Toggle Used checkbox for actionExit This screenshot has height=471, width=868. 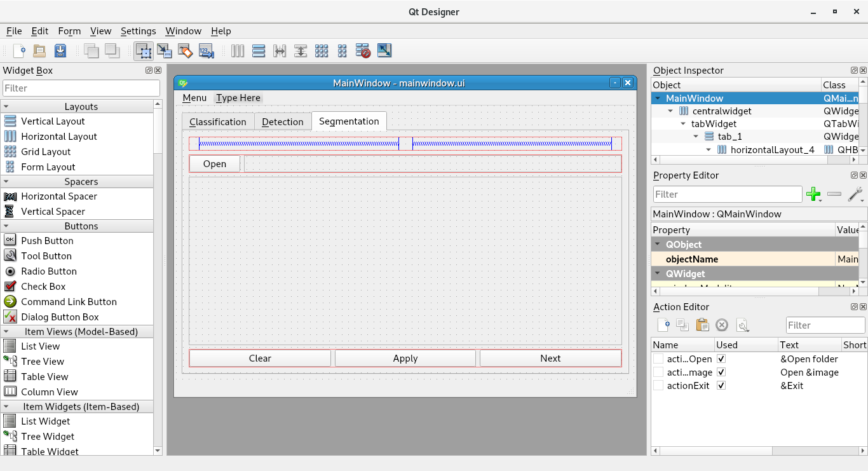(721, 386)
